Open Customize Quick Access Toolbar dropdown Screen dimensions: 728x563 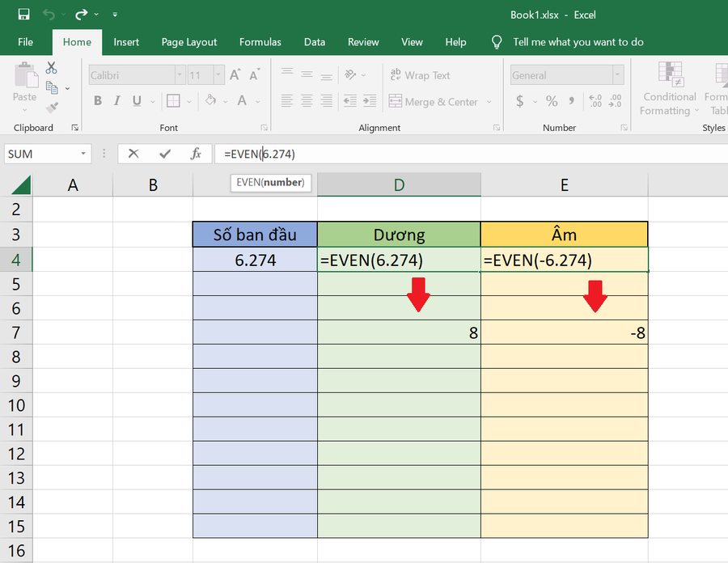pos(115,15)
